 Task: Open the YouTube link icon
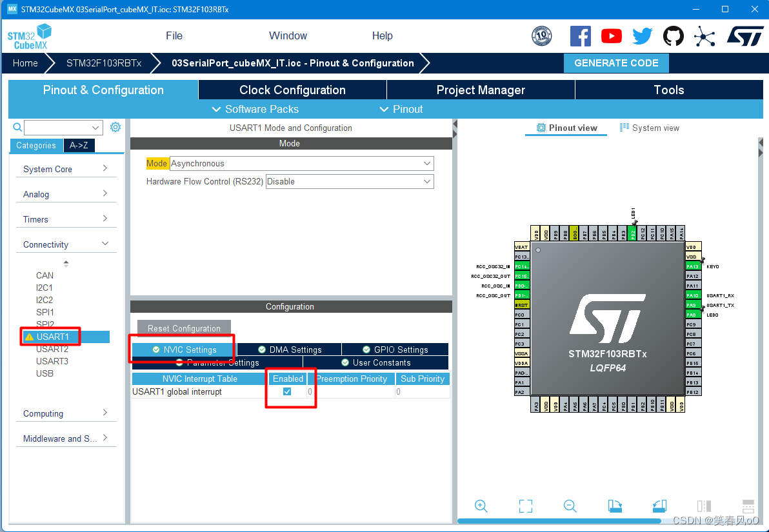(x=611, y=36)
